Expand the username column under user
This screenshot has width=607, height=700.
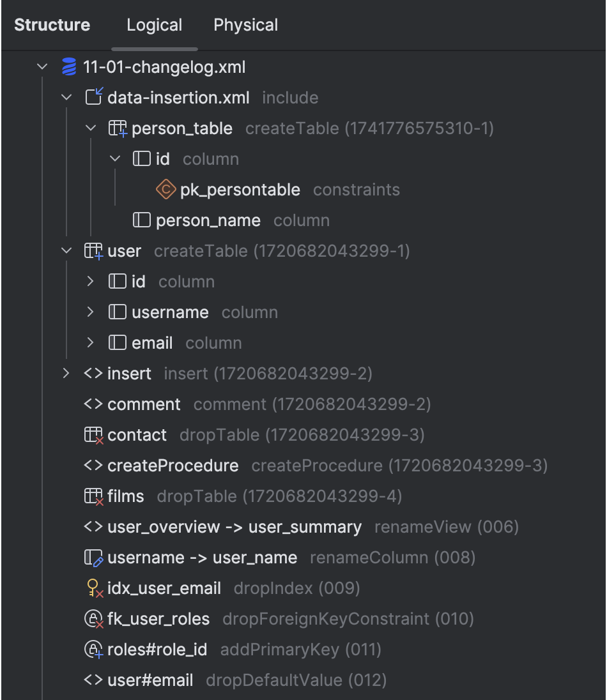[90, 312]
